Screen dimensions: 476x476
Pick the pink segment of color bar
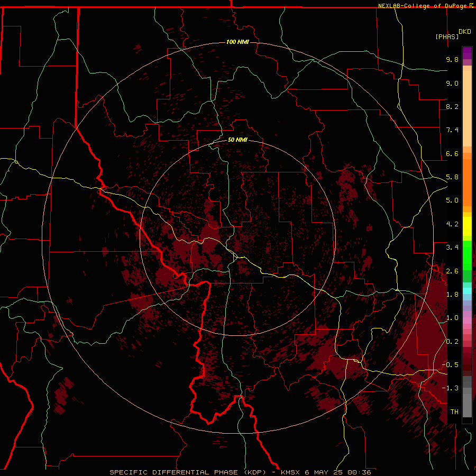click(467, 321)
